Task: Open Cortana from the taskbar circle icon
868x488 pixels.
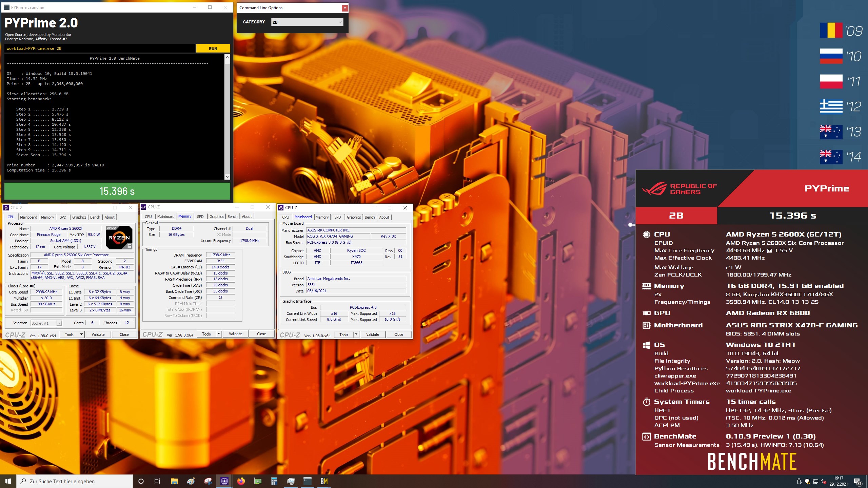Action: coord(141,481)
